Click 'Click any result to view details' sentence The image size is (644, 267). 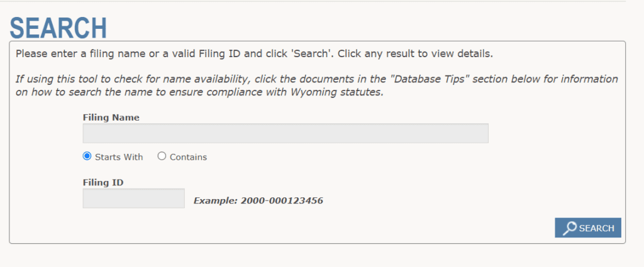[x=415, y=54]
